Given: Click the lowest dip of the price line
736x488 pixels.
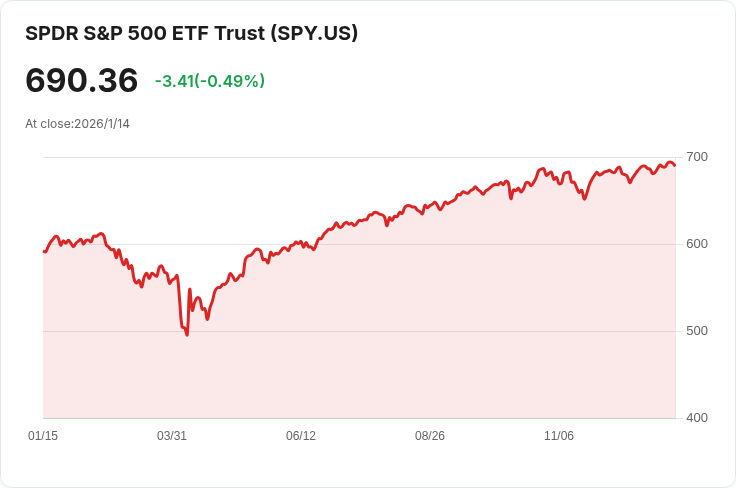Looking at the screenshot, I should tap(187, 334).
